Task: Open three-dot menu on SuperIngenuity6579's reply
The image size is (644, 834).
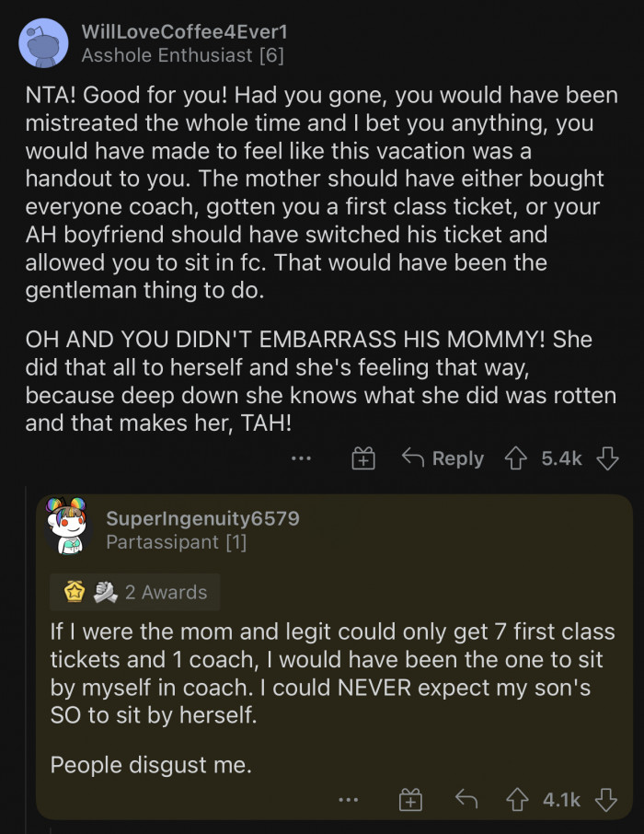Action: (348, 800)
